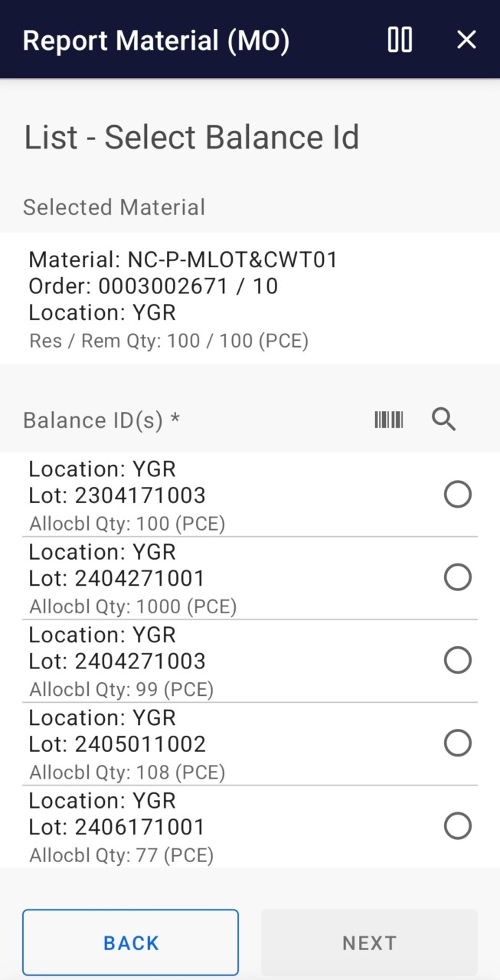Click the Allocbl Qty: 1000 (PCE) text

pyautogui.click(x=133, y=607)
